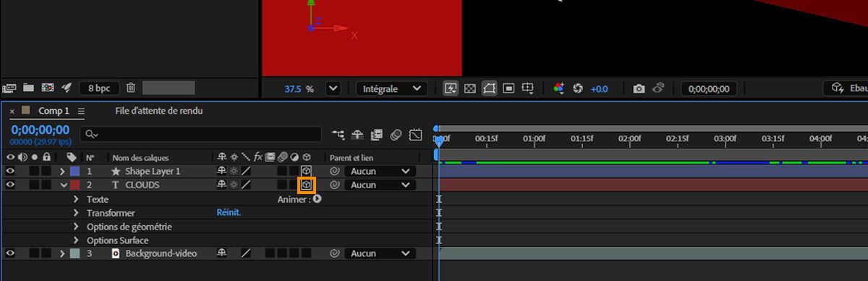Toggle 3D layer switch for CLOUDS
Screen dimensions: 868x281
307,185
